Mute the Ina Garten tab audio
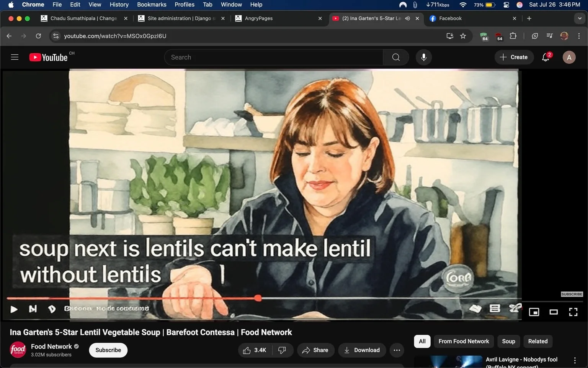588x368 pixels. point(407,18)
